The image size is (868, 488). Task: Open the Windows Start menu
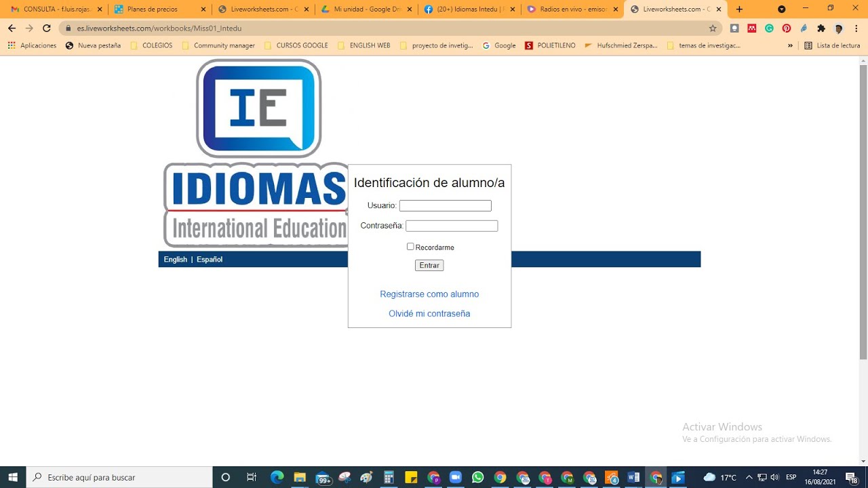point(13,477)
